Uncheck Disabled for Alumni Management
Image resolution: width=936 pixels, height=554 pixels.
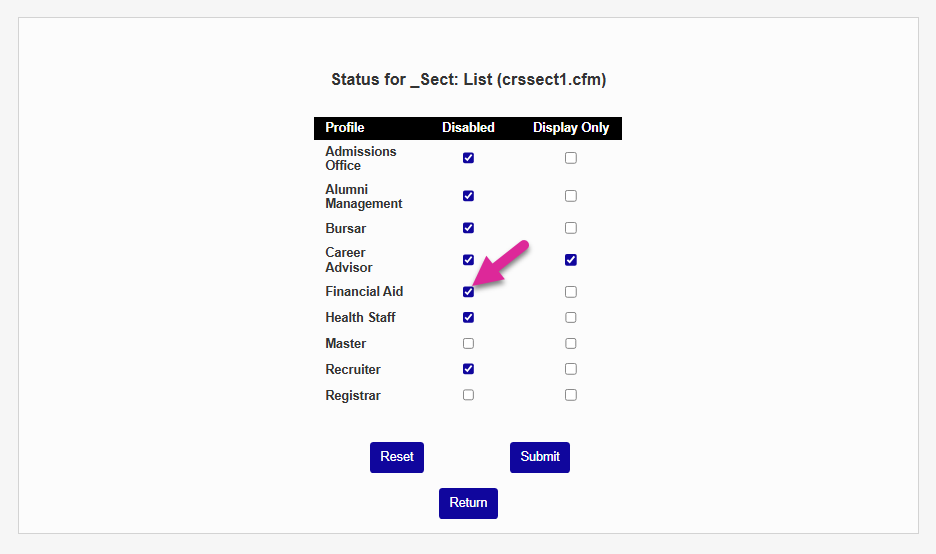(x=468, y=196)
